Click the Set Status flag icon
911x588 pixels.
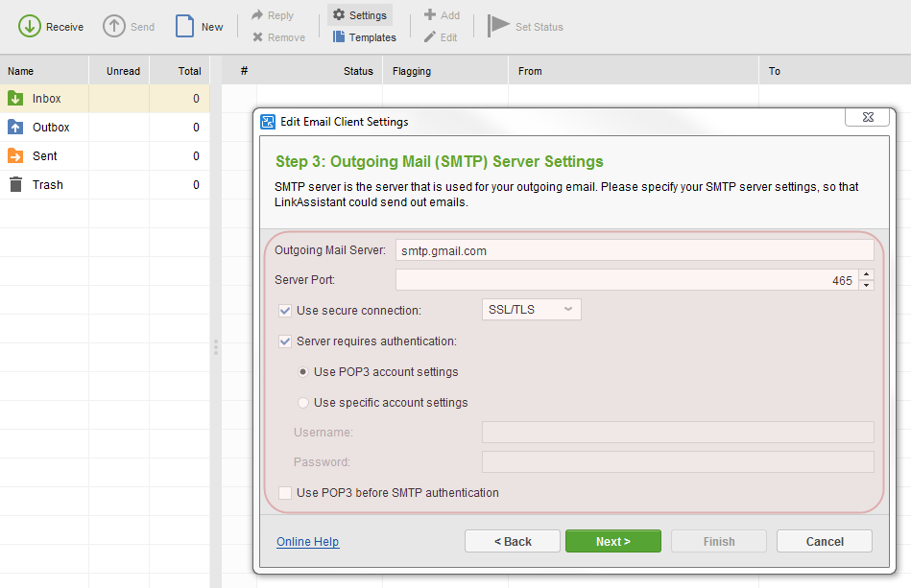point(498,26)
